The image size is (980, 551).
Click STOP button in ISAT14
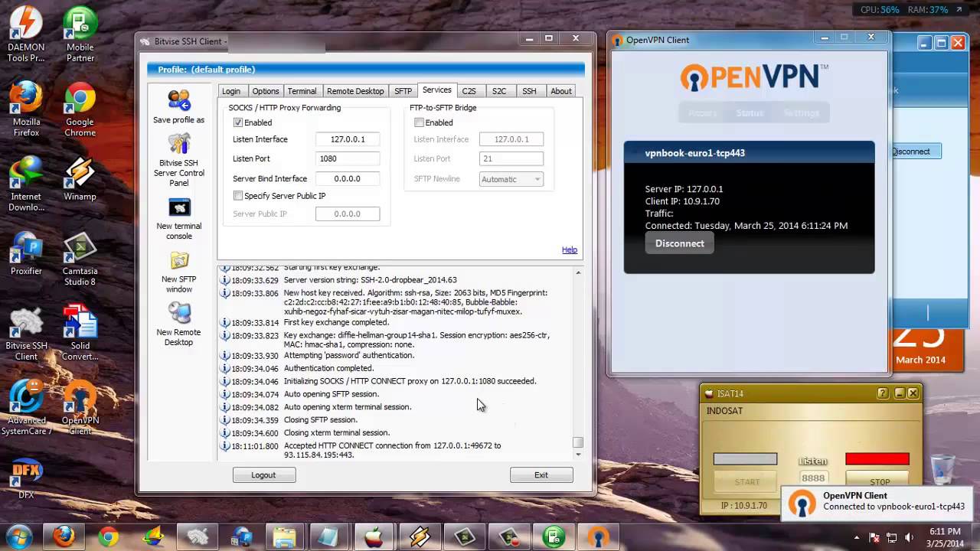point(880,482)
